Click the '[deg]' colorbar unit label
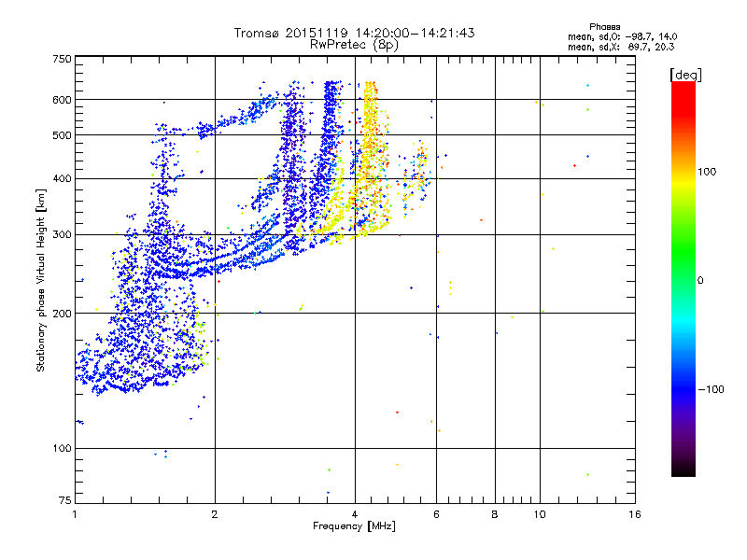 [685, 75]
